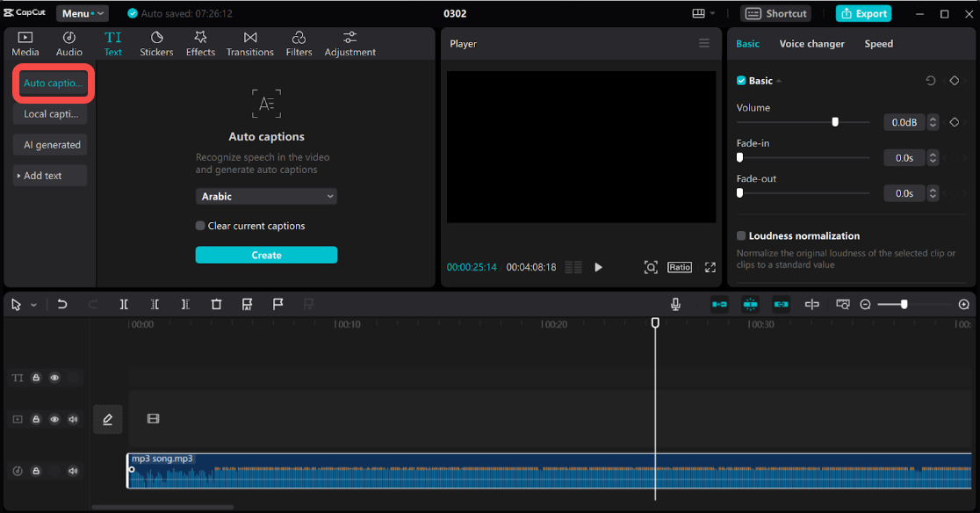The height and width of the screenshot is (513, 980).
Task: Add keyframe for Volume
Action: point(955,122)
